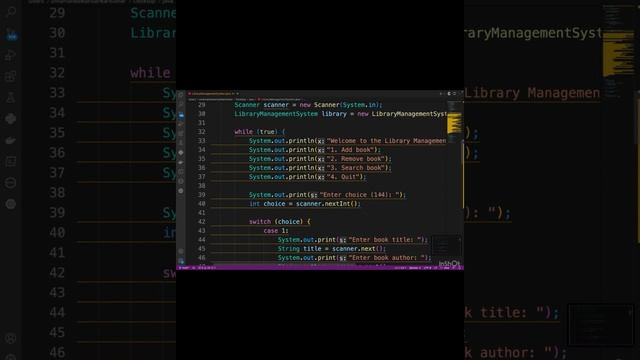Click line number 38 in the gutter
Image resolution: width=640 pixels, height=360 pixels.
coord(202,186)
